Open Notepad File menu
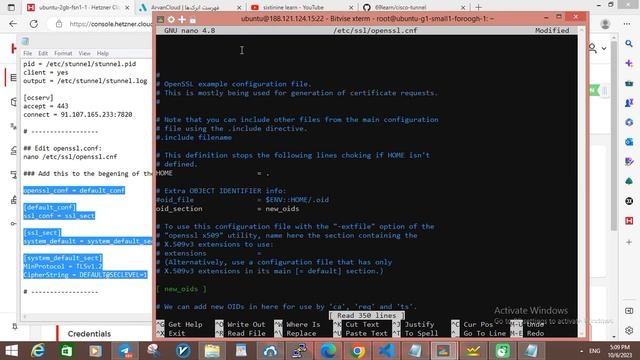 coord(27,53)
